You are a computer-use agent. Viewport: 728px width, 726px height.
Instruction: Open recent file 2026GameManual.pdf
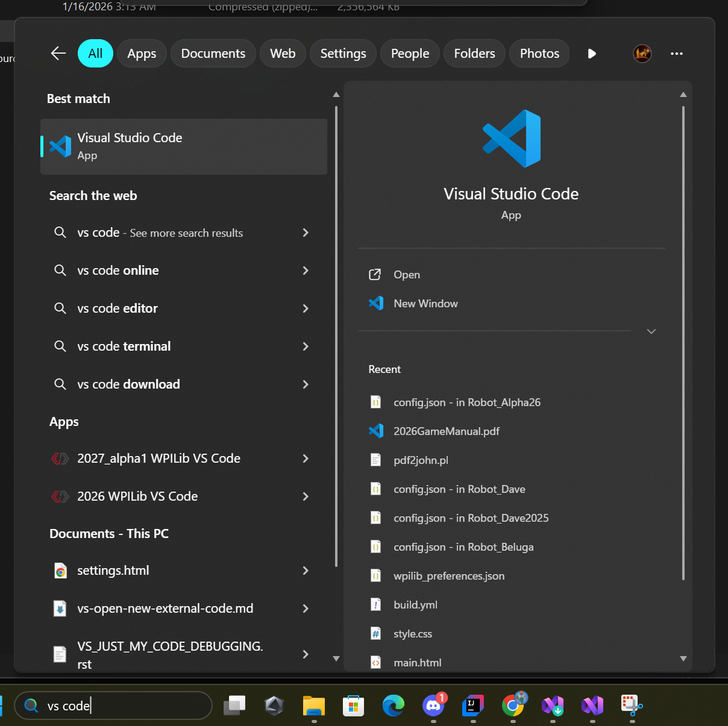(x=446, y=431)
